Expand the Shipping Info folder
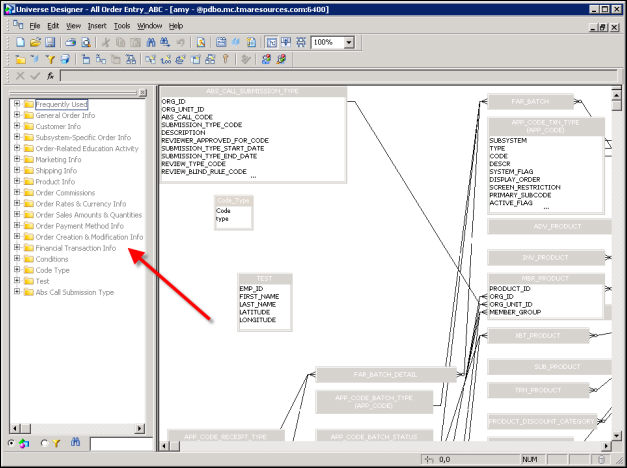Image resolution: width=627 pixels, height=468 pixels. (x=17, y=171)
